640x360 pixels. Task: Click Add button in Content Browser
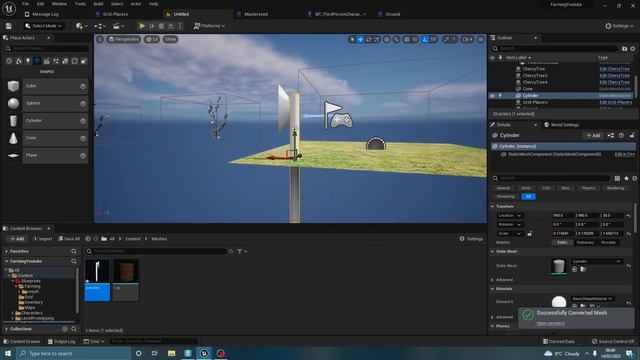[17, 239]
